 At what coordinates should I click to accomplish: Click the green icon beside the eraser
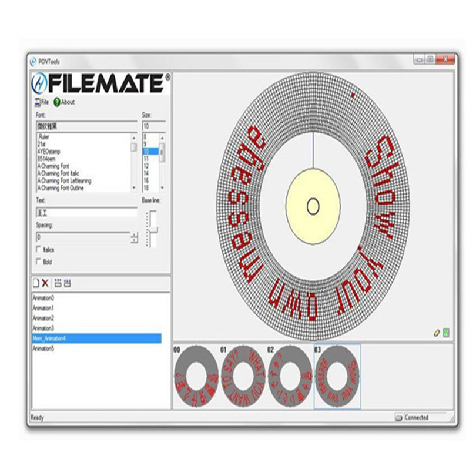pos(446,333)
